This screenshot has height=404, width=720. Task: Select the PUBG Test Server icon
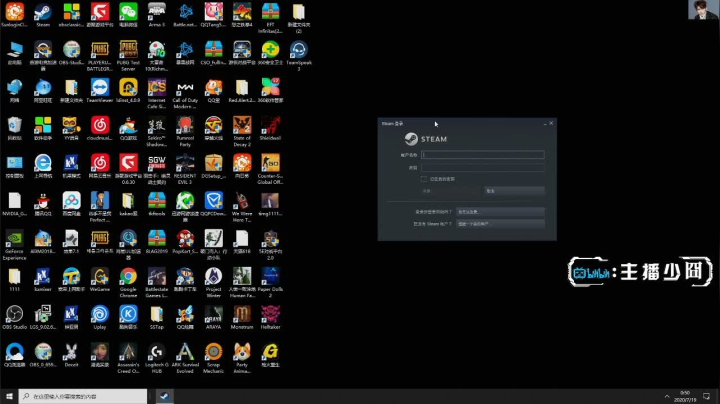click(128, 56)
